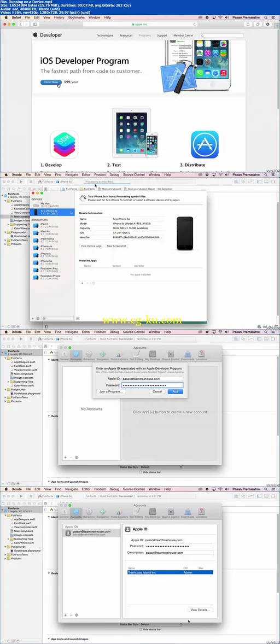Toggle Hide status bar below the Apple ID details window
Viewport: 280px width, 644px height.
[141, 629]
